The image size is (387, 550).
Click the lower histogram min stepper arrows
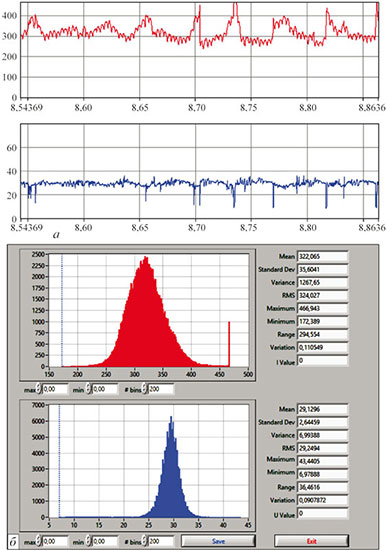coord(88,541)
